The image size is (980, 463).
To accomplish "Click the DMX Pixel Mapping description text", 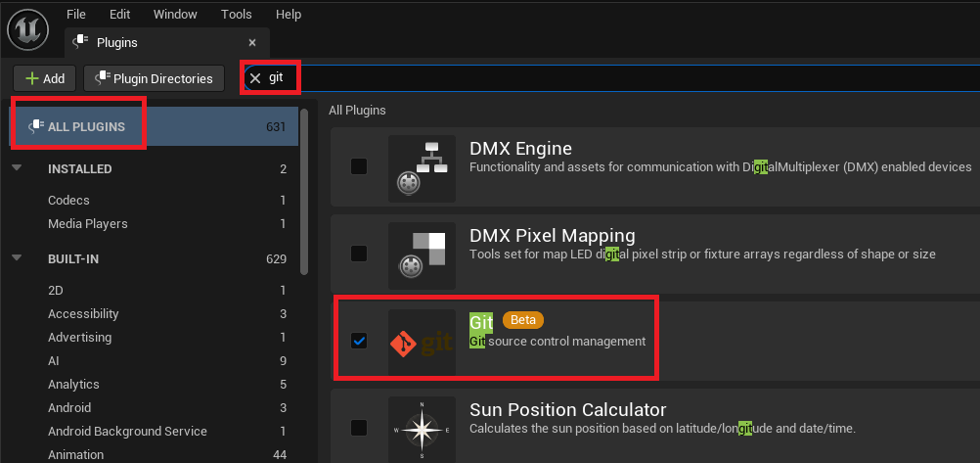I will [702, 255].
